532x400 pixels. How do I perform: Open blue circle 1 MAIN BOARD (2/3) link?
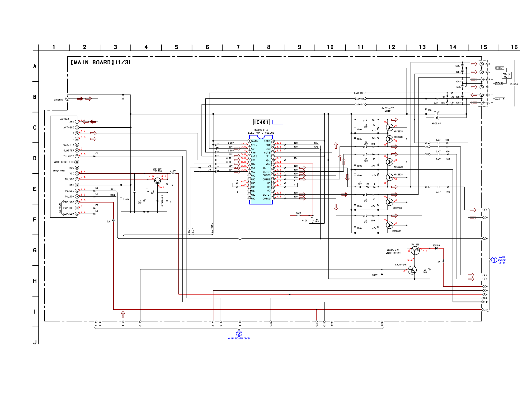[494, 260]
